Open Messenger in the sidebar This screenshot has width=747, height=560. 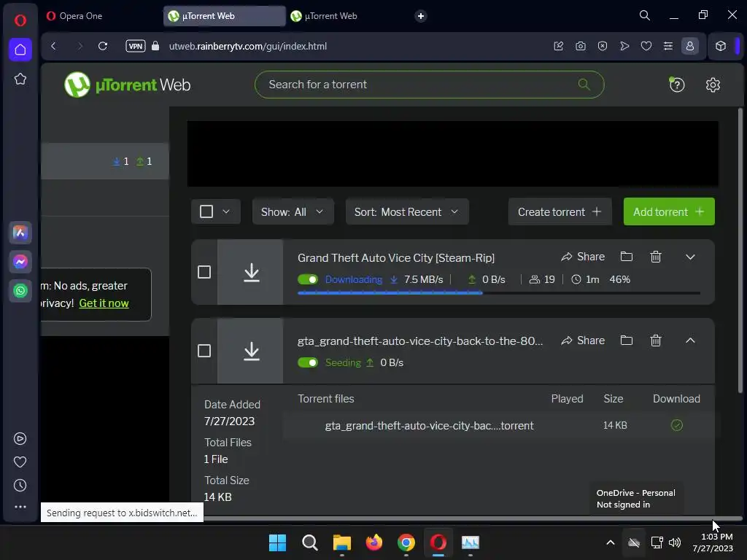20,262
